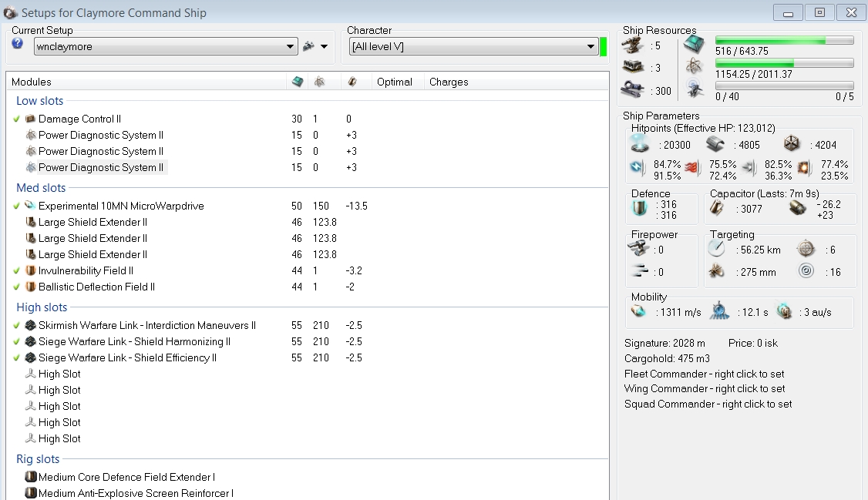This screenshot has height=500, width=868.
Task: Expand the arrow next to ship icon
Action: pos(325,46)
